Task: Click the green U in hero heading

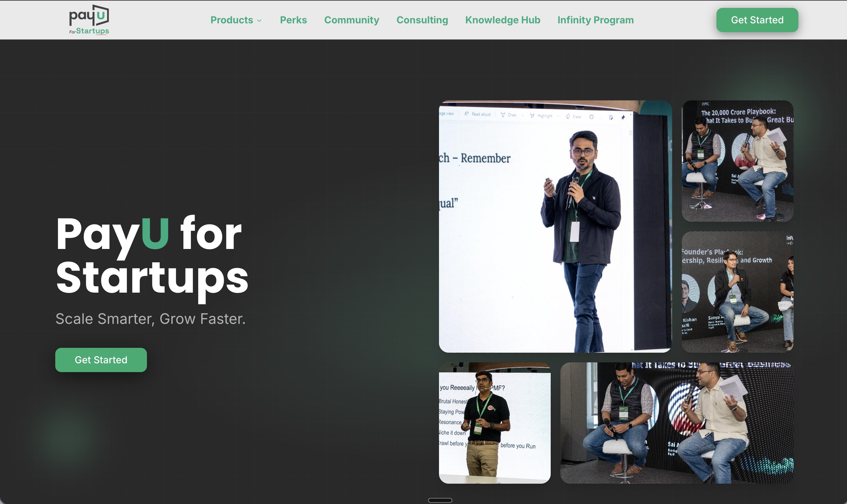Action: 155,234
